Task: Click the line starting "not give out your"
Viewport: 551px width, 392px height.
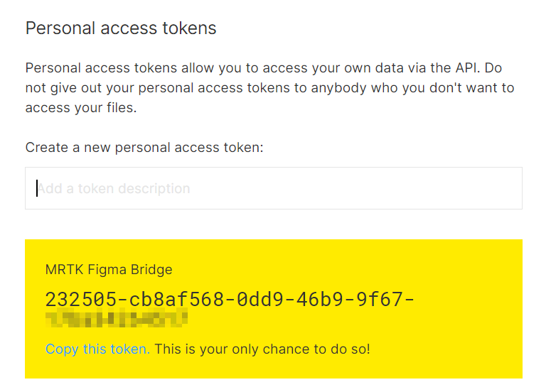Action: pos(269,88)
